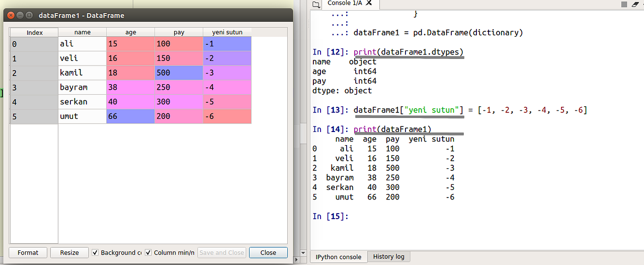Screen dimensions: 644x265
Task: Click the In [14] print(dataFrame1) input line
Action: coord(372,129)
